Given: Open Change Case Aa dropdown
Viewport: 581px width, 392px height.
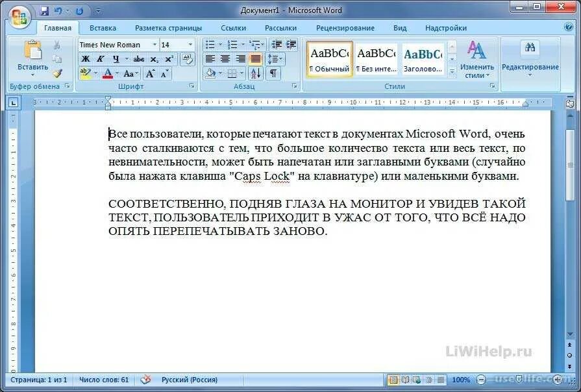Looking at the screenshot, I should 130,73.
